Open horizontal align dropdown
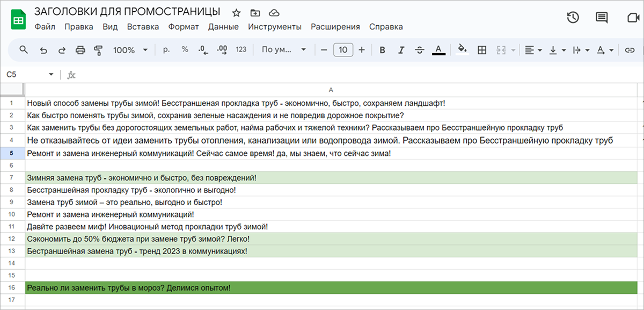644x310 pixels. tap(533, 50)
